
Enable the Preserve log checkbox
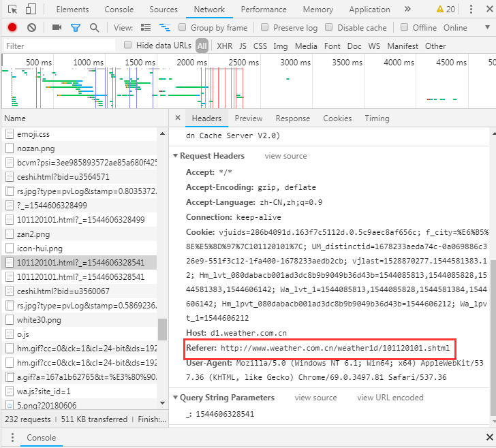tap(265, 27)
